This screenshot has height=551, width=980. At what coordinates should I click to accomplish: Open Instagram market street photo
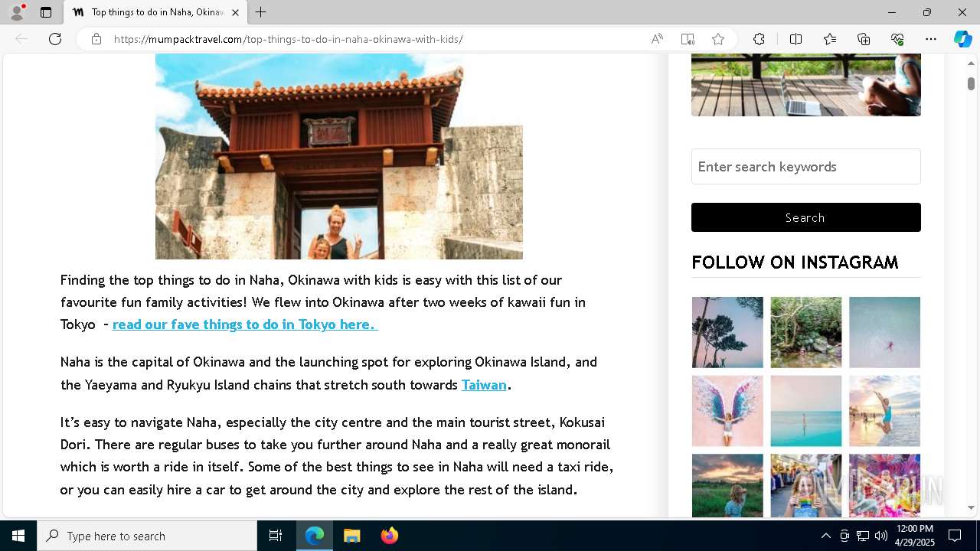tap(806, 486)
